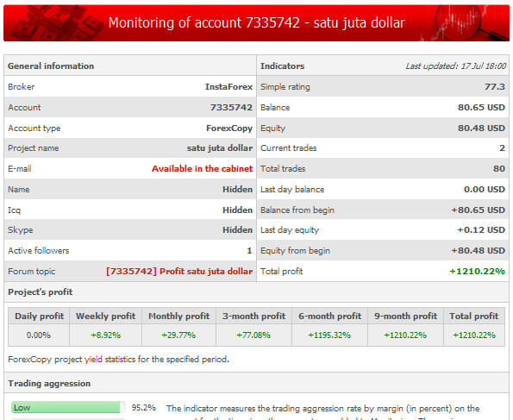Image resolution: width=513 pixels, height=420 pixels.
Task: Click the '6-month profit' column header
Action: pos(329,316)
